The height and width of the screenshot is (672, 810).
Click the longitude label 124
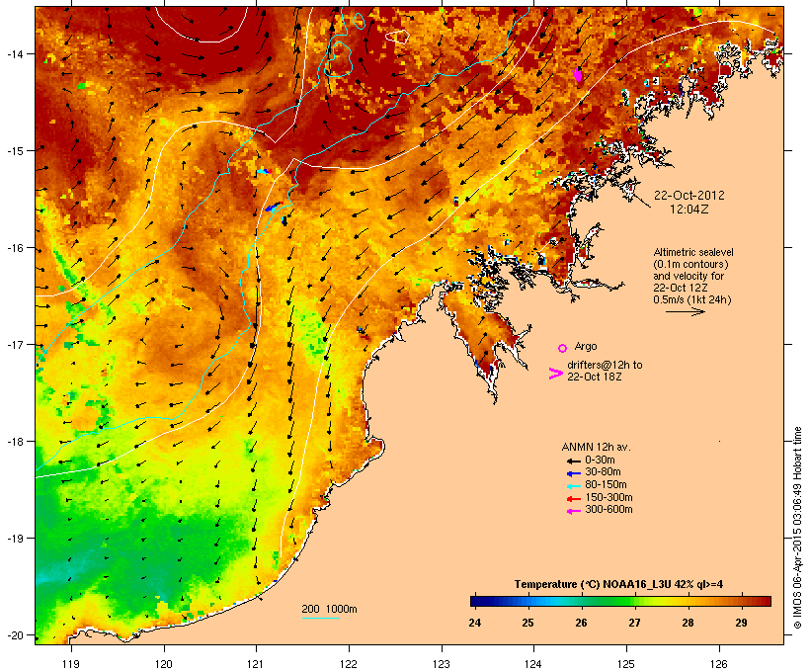[x=533, y=664]
